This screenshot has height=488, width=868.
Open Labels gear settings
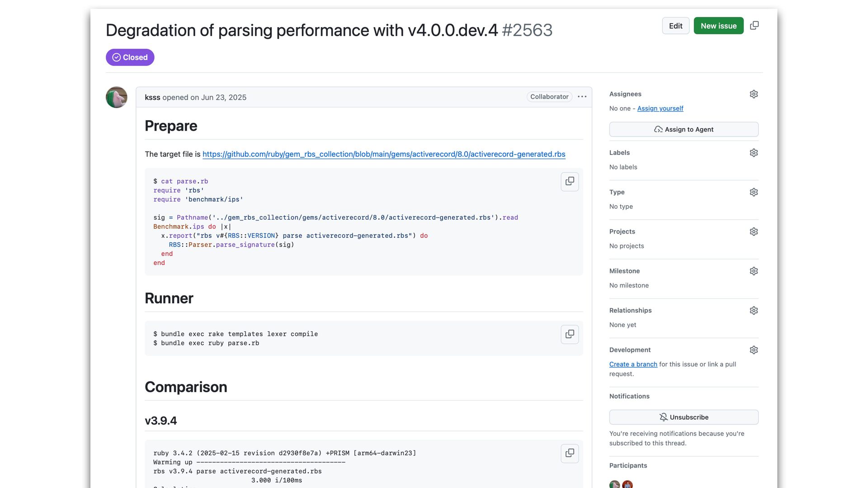pos(754,153)
